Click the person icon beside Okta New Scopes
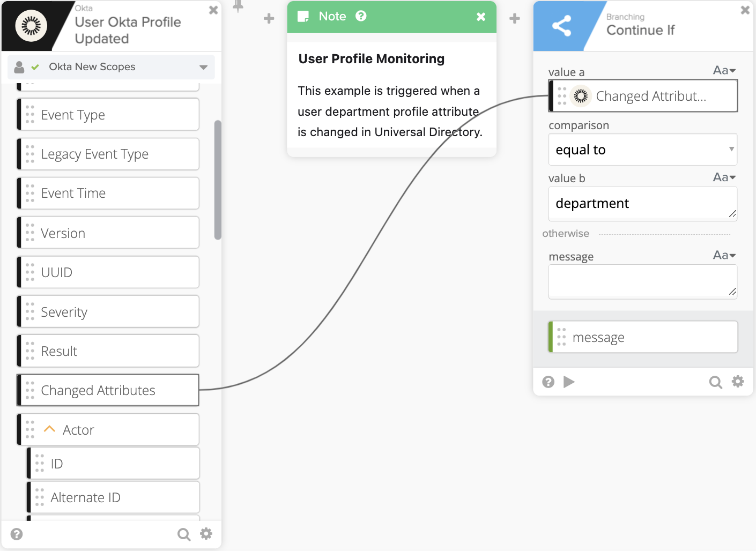 [x=19, y=66]
